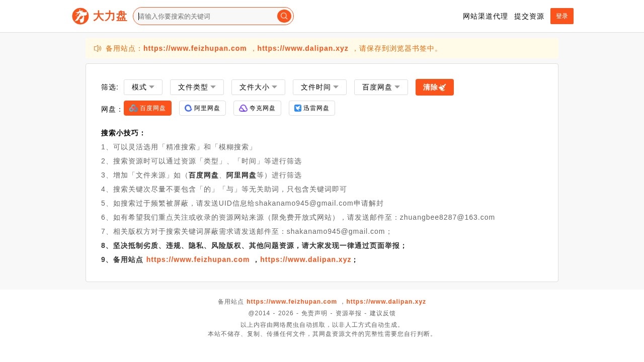Open 提交资源 in header

point(529,16)
